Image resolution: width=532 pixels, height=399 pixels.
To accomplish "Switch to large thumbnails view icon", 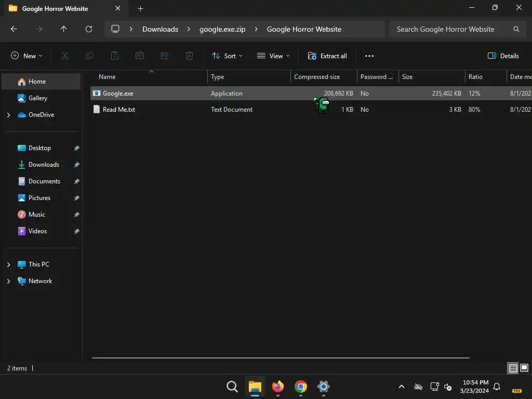I will tap(524, 368).
